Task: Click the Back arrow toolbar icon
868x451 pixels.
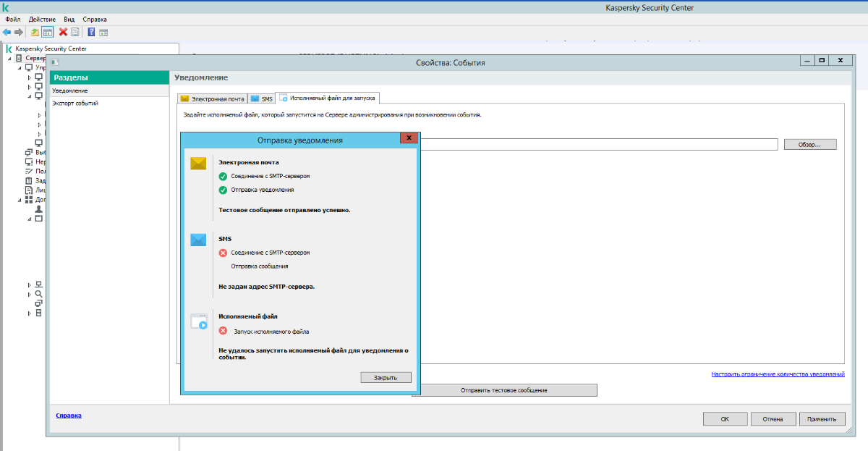Action: click(x=7, y=32)
